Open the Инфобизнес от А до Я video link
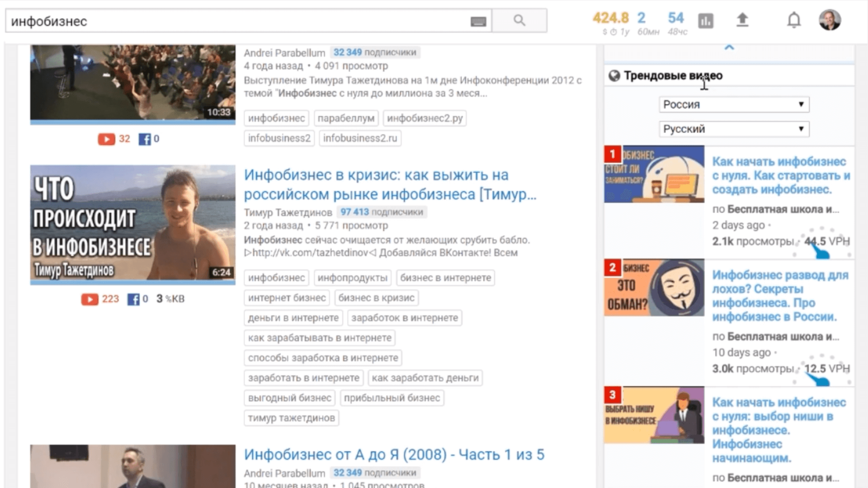Viewport: 868px width, 488px height. pos(394,455)
